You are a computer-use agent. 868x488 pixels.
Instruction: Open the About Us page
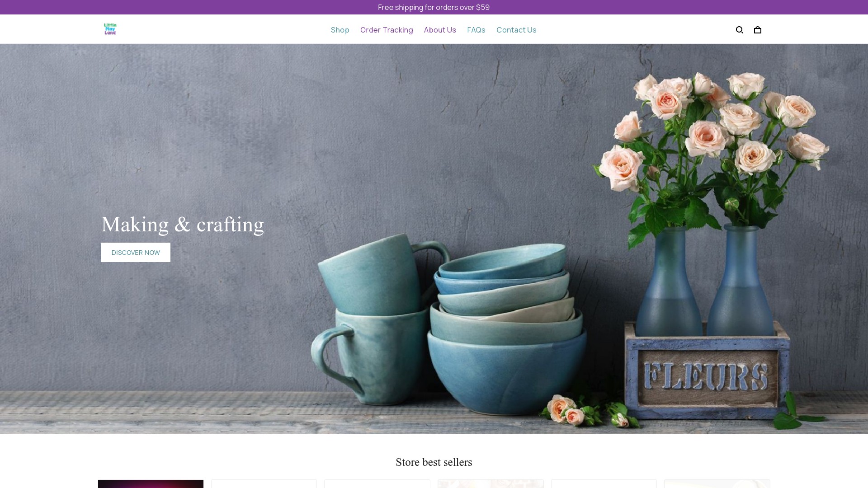[x=440, y=30]
